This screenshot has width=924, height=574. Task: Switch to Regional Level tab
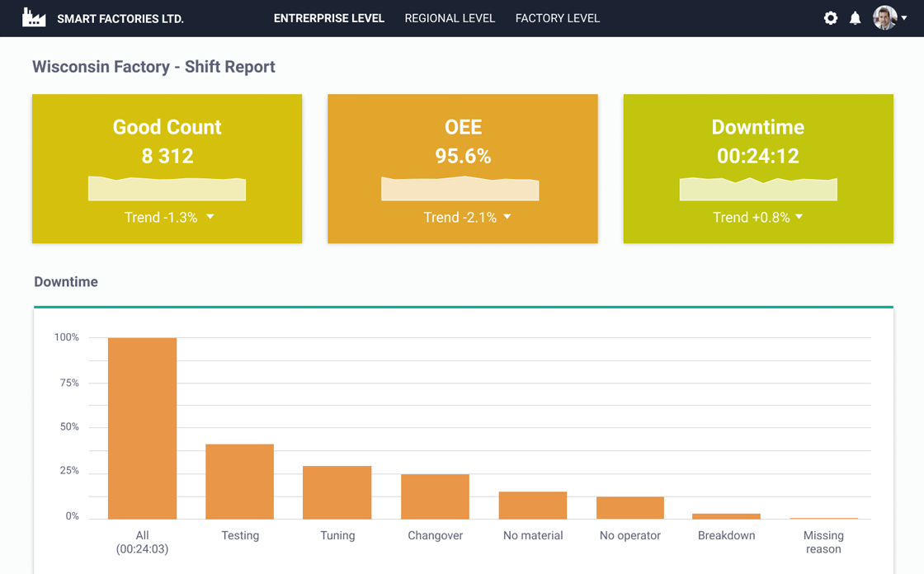pos(450,18)
